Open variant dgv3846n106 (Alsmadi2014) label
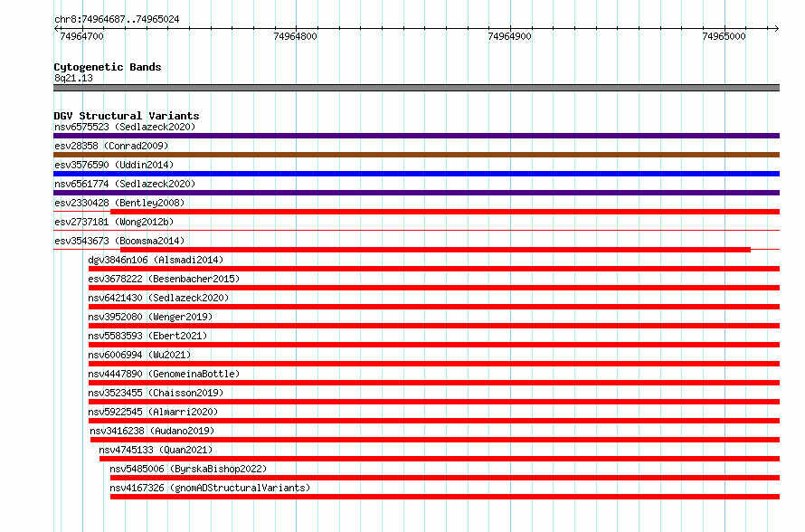The width and height of the screenshot is (805, 532). (x=156, y=260)
